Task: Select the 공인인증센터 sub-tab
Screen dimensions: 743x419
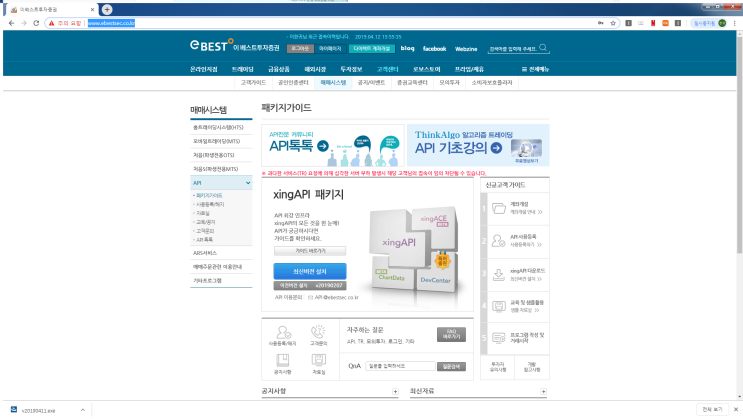Action: point(293,82)
